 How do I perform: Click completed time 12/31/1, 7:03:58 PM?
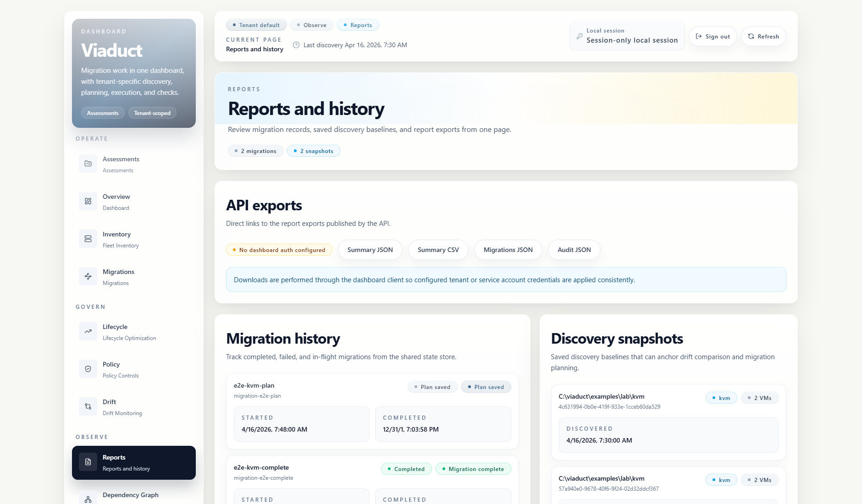411,429
